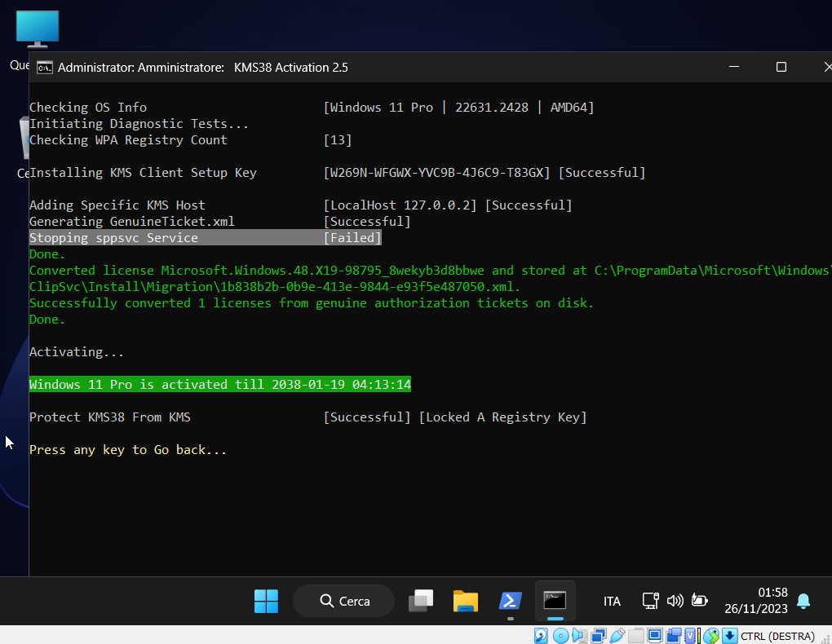The width and height of the screenshot is (832, 644).
Task: Click the hard disk activity indicator
Action: [x=541, y=636]
